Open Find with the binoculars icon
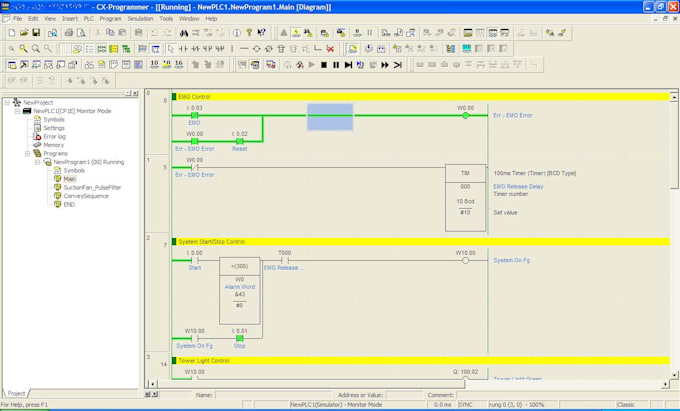680x411 pixels. (x=184, y=33)
